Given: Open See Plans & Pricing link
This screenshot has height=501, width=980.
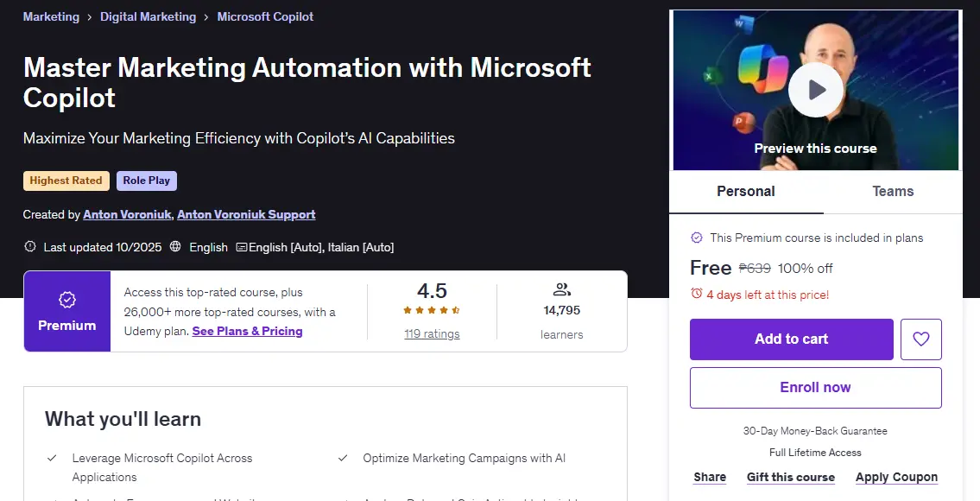Looking at the screenshot, I should click(x=248, y=332).
